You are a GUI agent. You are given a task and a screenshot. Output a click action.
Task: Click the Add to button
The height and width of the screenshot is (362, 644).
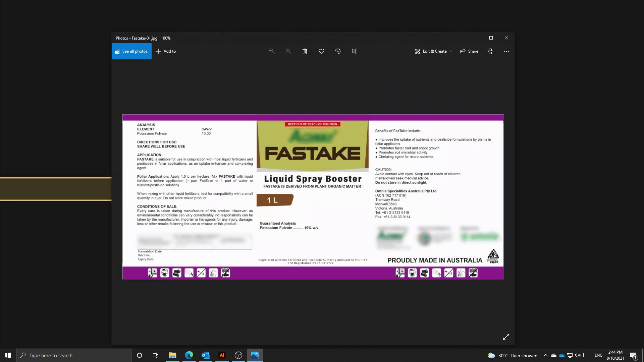click(166, 51)
